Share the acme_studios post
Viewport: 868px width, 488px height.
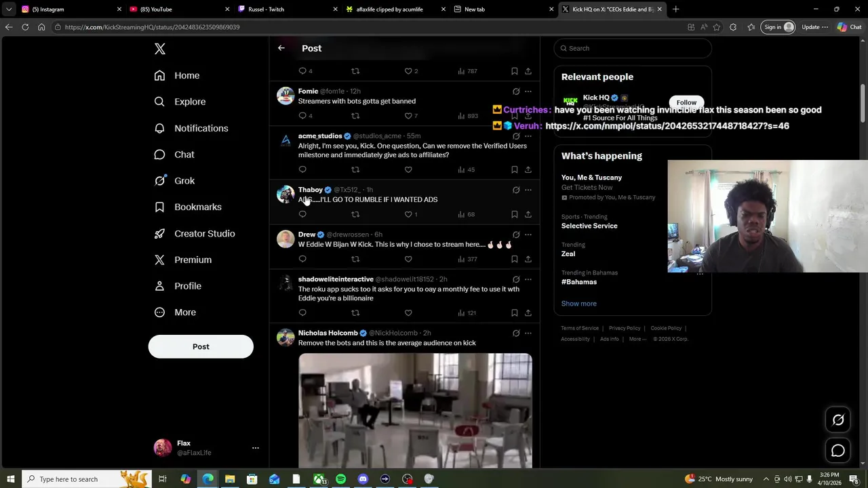pyautogui.click(x=528, y=169)
